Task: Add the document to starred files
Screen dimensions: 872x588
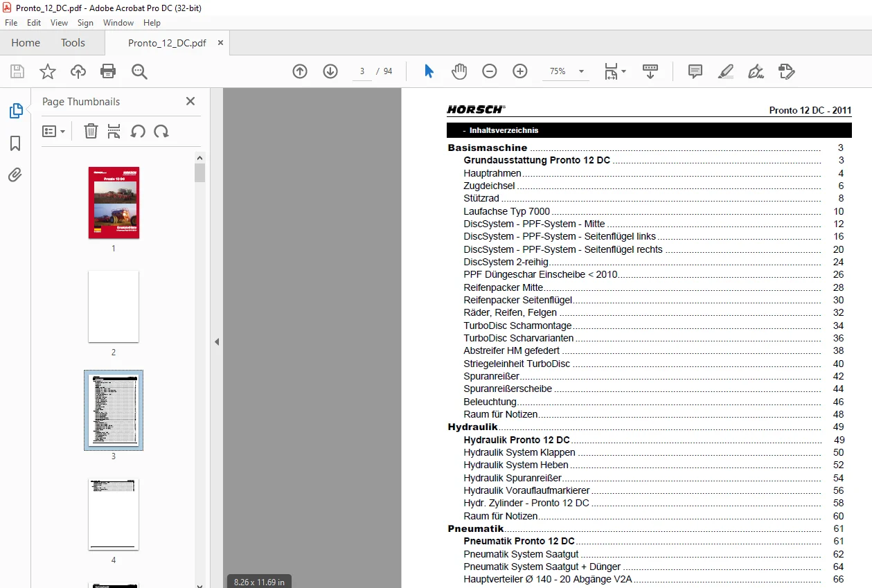Action: pos(48,71)
